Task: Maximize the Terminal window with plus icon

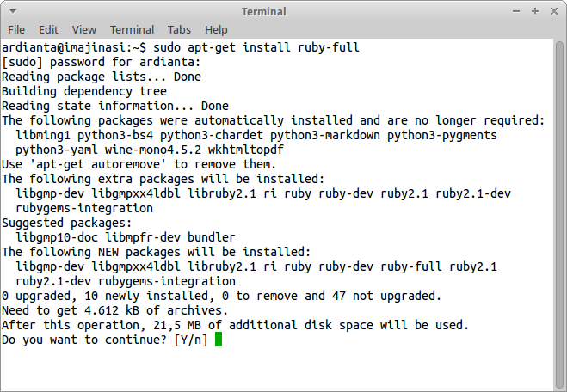Action: coord(535,11)
